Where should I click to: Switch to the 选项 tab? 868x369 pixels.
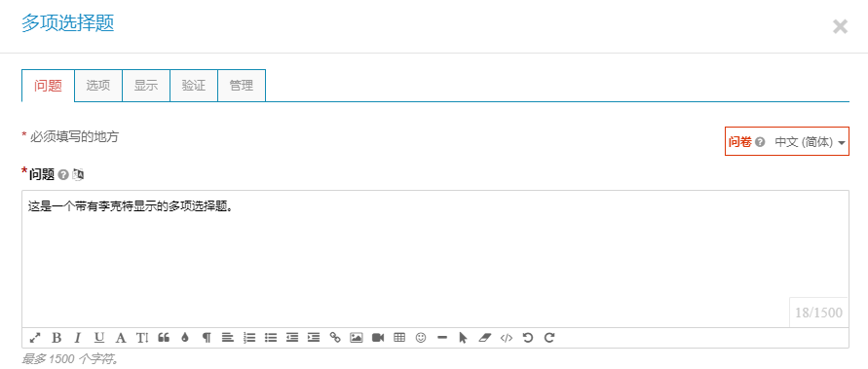coord(98,86)
